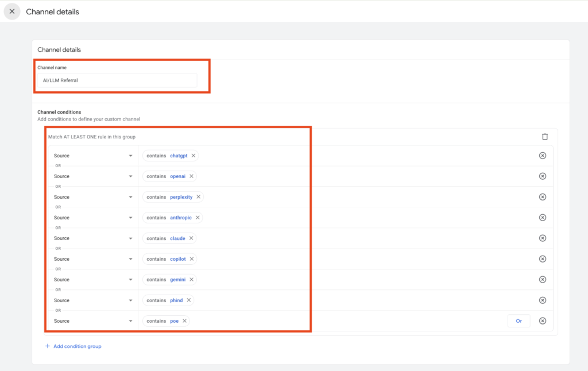
Task: Remove the poe condition row
Action: coord(542,321)
